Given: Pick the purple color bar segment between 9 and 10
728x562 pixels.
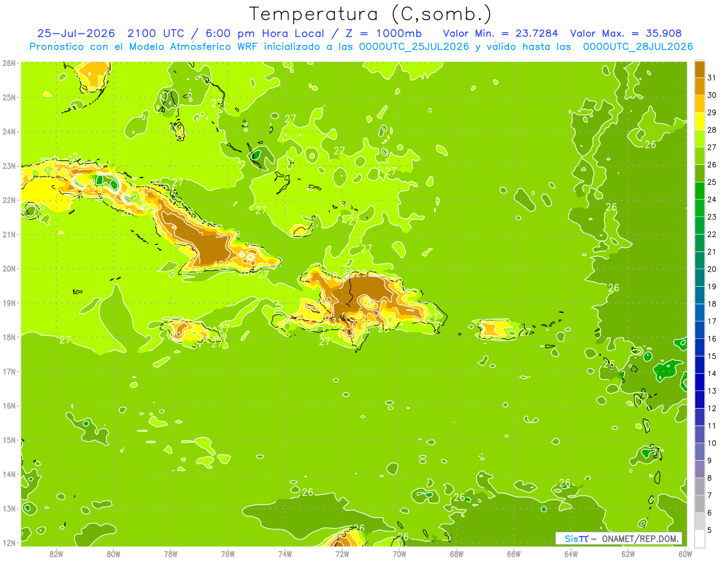Looking at the screenshot, I should (x=699, y=452).
